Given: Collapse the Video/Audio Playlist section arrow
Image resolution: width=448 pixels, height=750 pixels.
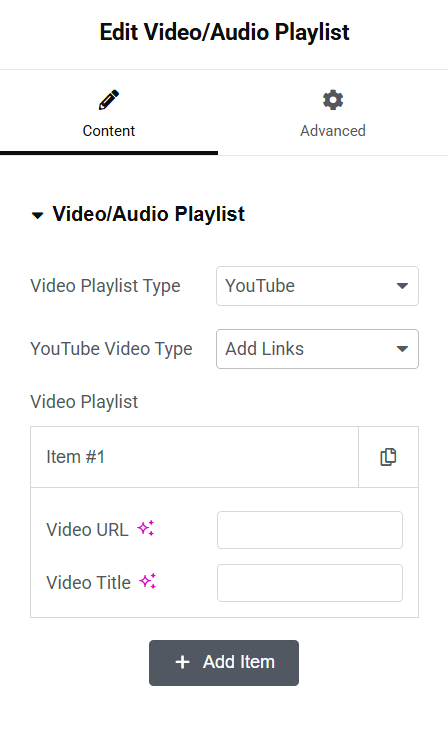Looking at the screenshot, I should [x=37, y=215].
